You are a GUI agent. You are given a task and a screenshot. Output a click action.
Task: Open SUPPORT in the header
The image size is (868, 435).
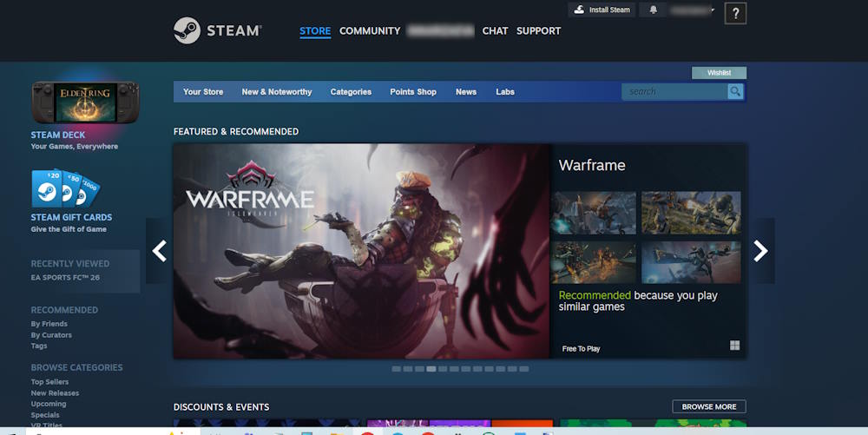coord(539,31)
